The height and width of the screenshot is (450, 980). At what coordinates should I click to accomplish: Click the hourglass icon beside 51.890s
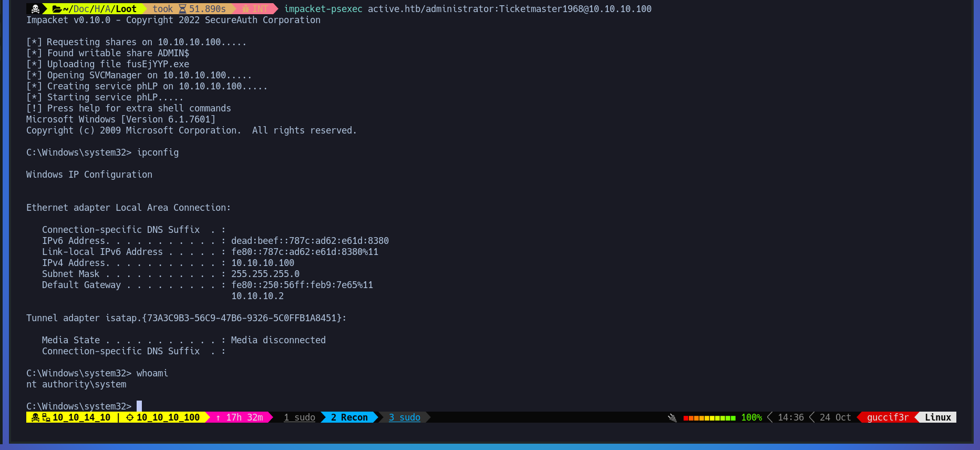point(182,9)
